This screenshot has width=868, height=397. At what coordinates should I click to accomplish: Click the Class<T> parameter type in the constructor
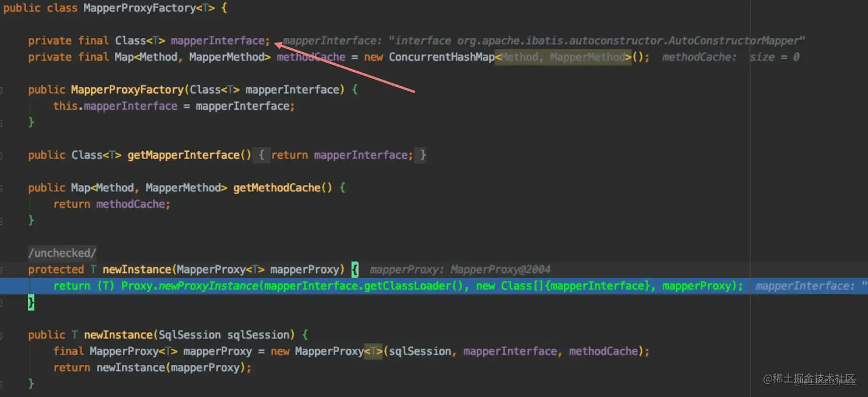point(214,90)
